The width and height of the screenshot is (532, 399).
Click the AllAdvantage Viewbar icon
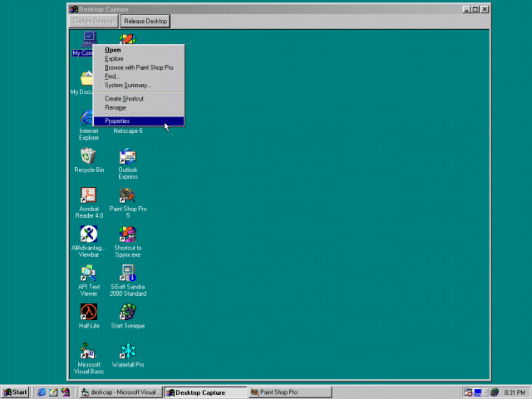click(89, 234)
